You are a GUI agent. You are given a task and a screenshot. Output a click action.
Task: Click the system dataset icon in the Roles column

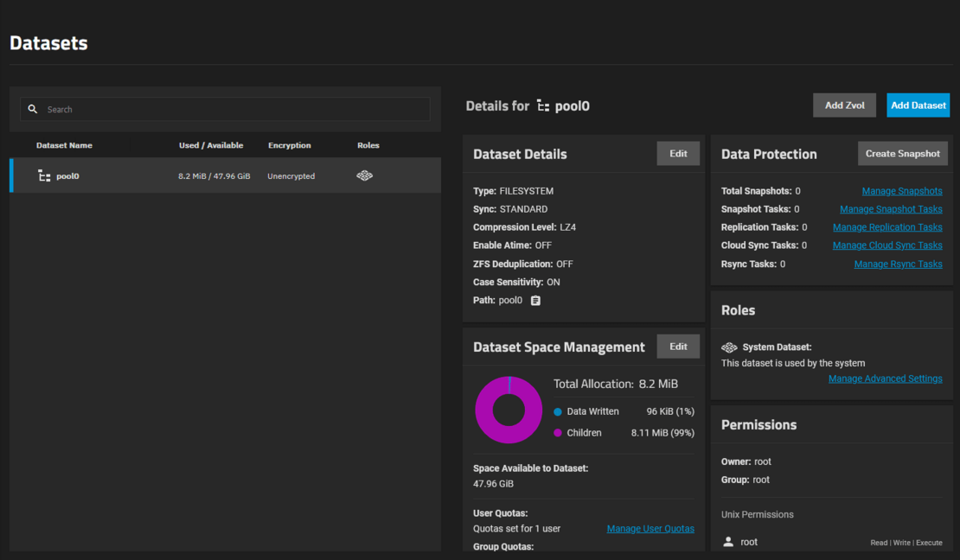[x=364, y=175]
